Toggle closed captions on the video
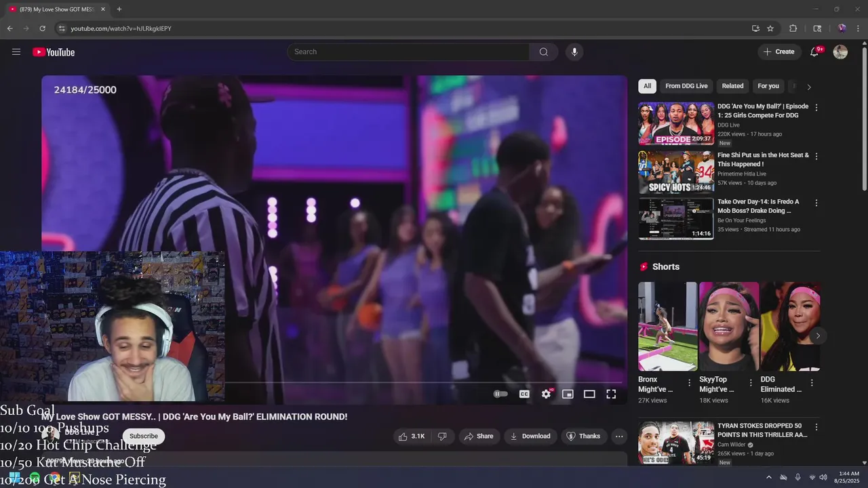868x488 pixels. (524, 394)
